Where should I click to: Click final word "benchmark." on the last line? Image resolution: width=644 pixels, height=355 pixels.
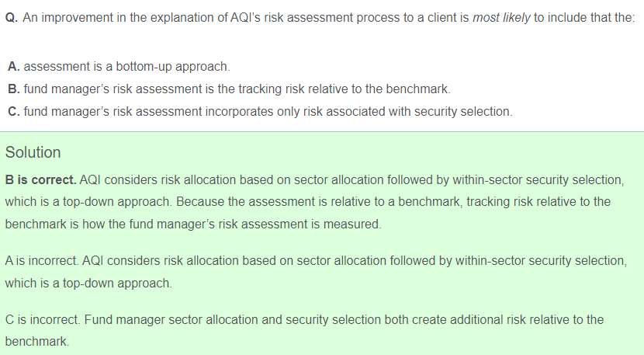pyautogui.click(x=36, y=342)
